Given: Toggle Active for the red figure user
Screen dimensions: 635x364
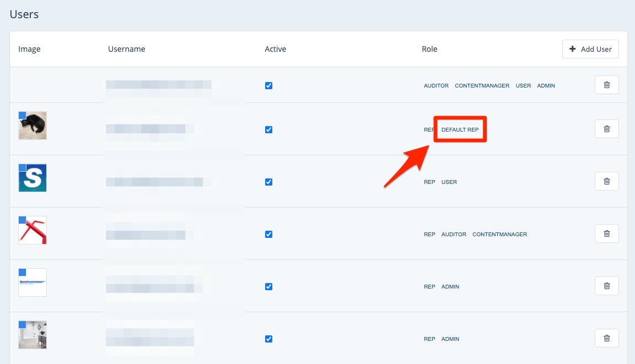Looking at the screenshot, I should pyautogui.click(x=268, y=234).
